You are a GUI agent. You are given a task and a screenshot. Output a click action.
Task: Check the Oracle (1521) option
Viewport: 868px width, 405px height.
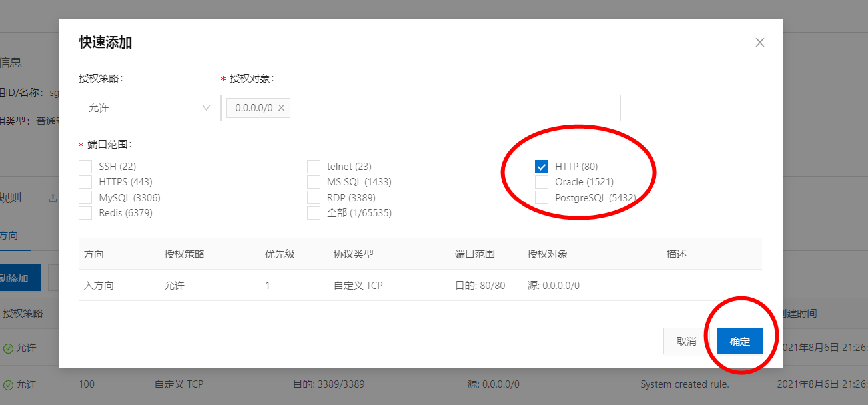tap(542, 182)
